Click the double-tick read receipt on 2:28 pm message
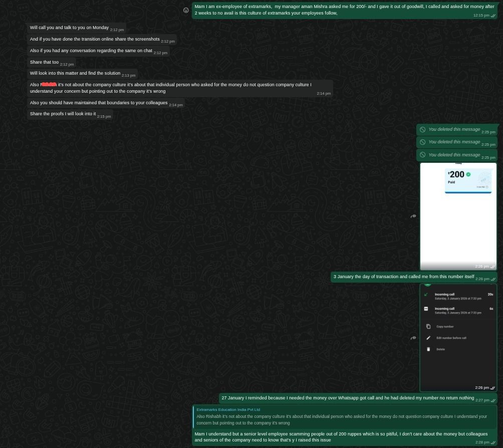Viewport: 503px width, 448px height. pyautogui.click(x=493, y=442)
